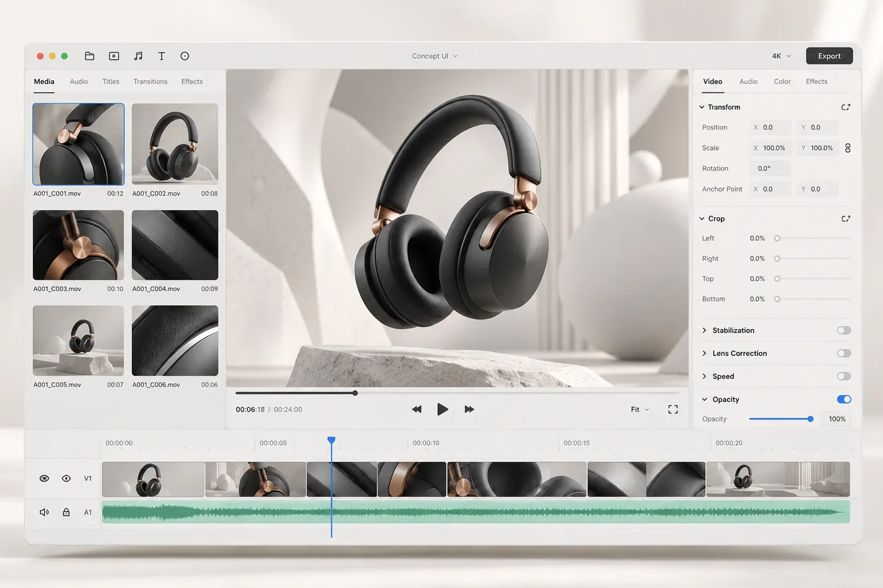Click the Position X value field

click(x=770, y=127)
